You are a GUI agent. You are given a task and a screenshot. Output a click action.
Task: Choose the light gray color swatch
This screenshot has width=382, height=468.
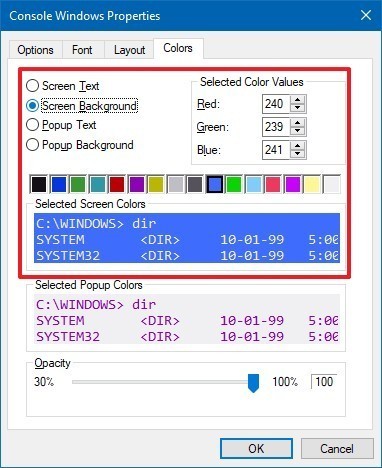[x=176, y=184]
